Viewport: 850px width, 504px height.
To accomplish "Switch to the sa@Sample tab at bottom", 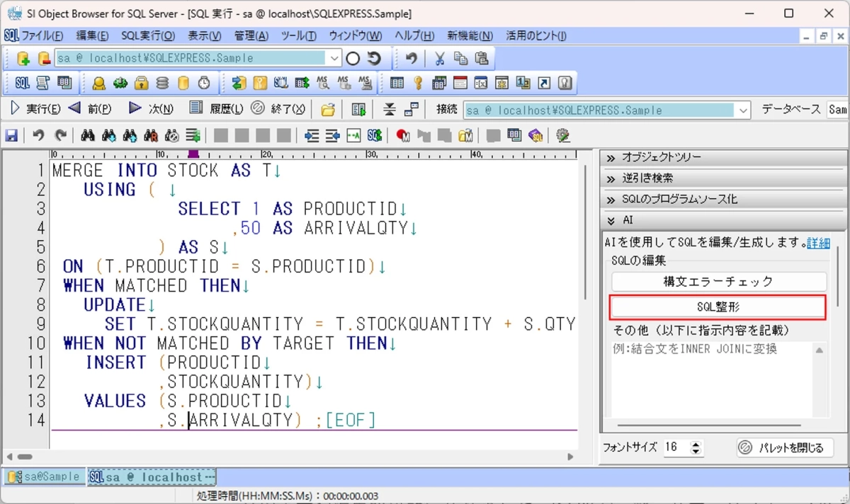I will [42, 476].
